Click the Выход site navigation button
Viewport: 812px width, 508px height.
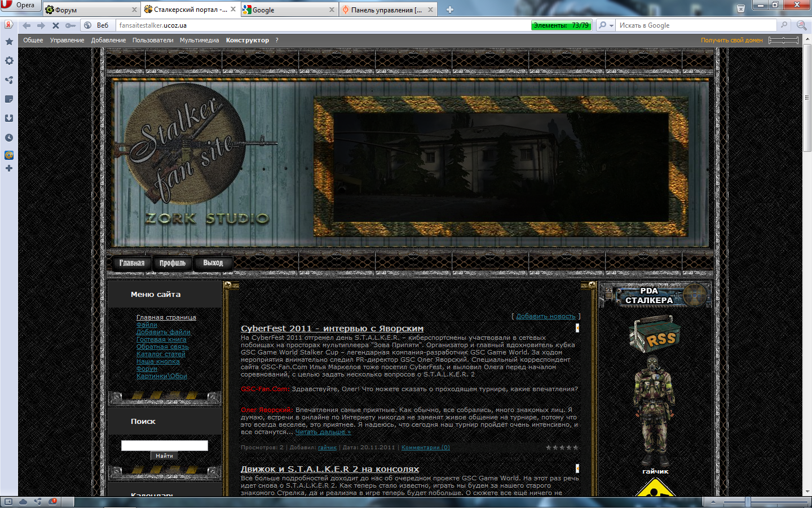pos(213,263)
